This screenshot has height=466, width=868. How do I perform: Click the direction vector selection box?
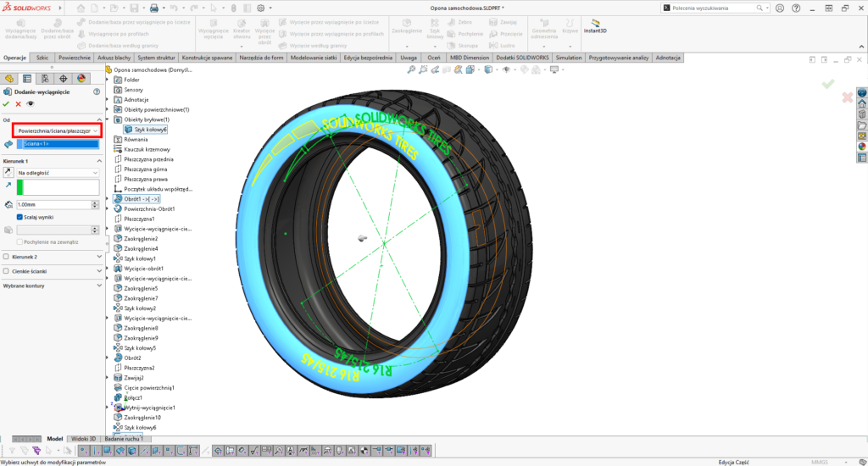58,187
